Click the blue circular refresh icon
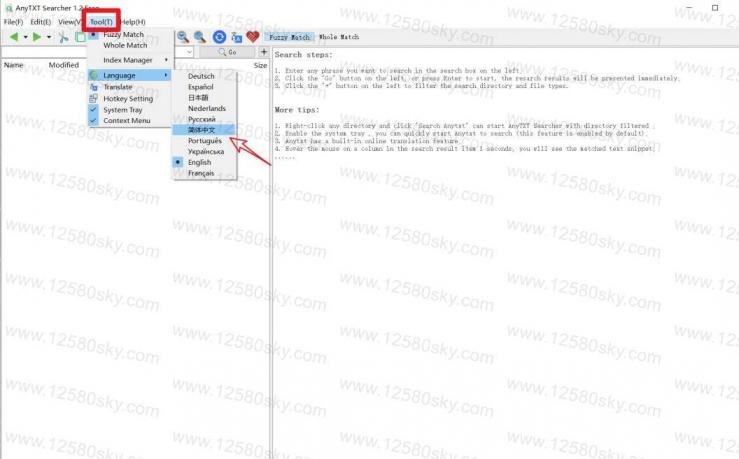This screenshot has width=739, height=459. (219, 37)
